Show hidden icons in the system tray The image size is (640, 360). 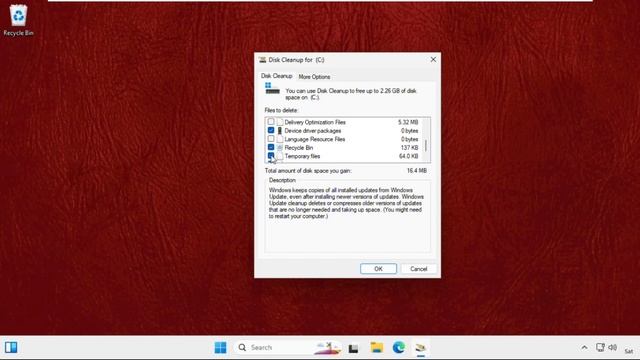584,348
